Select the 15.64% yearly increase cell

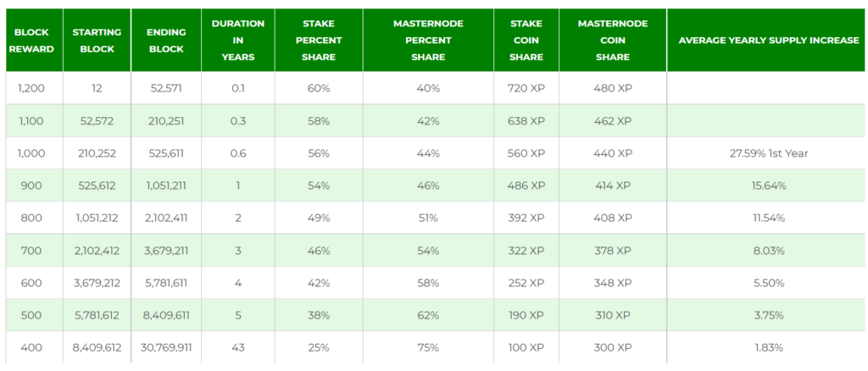[x=769, y=185]
